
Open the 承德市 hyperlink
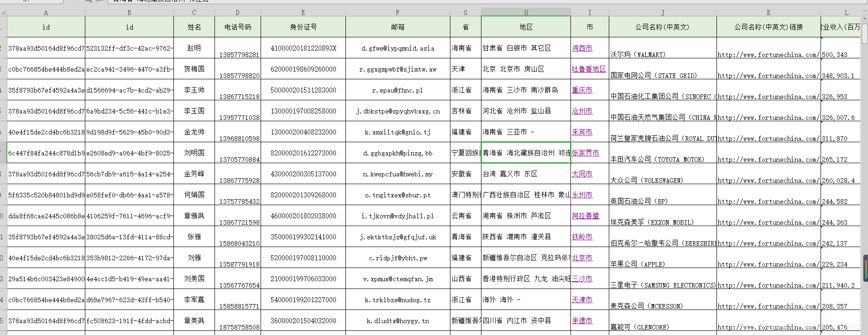[x=582, y=320]
